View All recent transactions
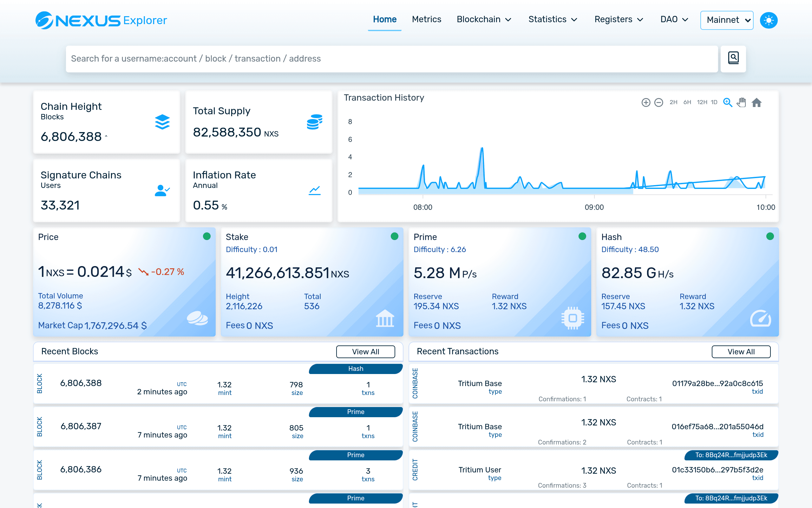812x508 pixels. (x=741, y=351)
